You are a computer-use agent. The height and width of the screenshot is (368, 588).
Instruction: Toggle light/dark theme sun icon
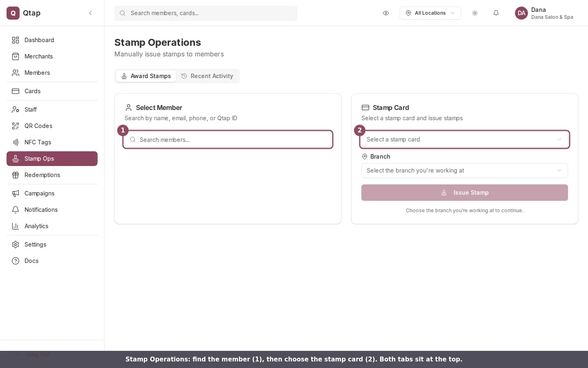point(475,13)
